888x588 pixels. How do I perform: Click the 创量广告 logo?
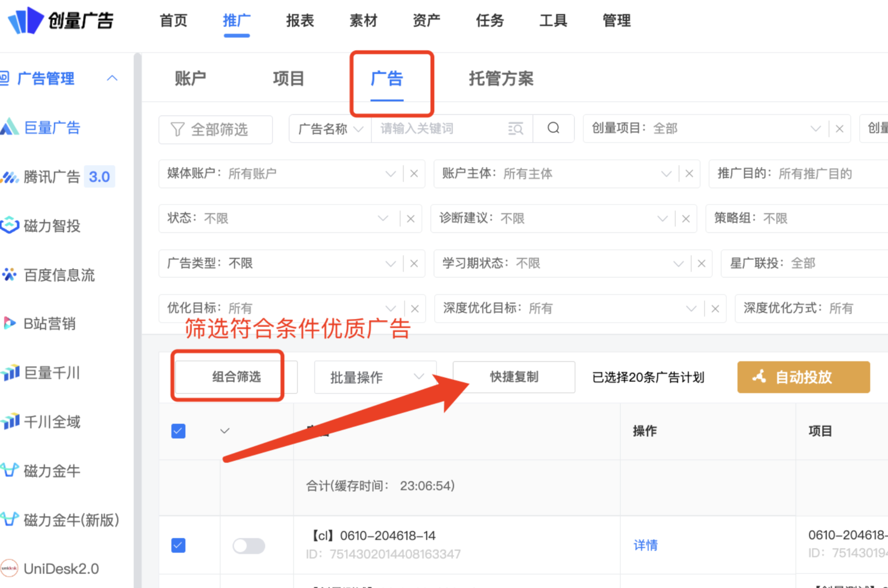[x=61, y=21]
